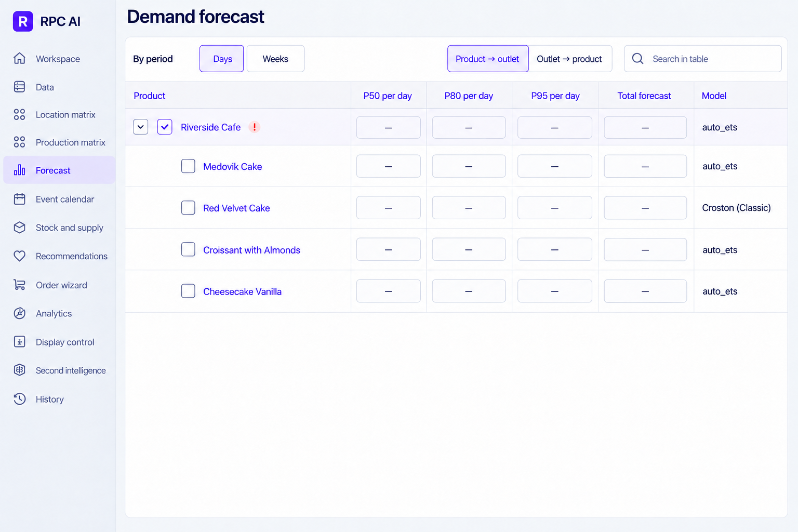
Task: Click the Analytics pie chart icon
Action: [x=19, y=313]
